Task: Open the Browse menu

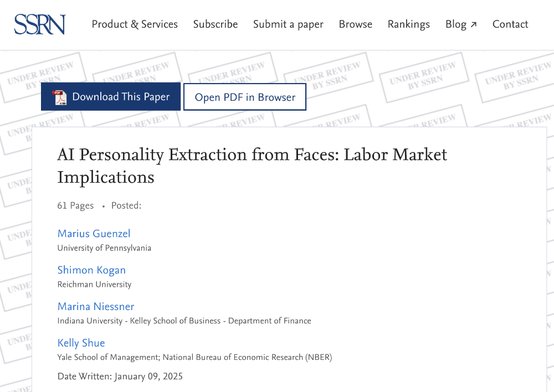Action: (356, 24)
